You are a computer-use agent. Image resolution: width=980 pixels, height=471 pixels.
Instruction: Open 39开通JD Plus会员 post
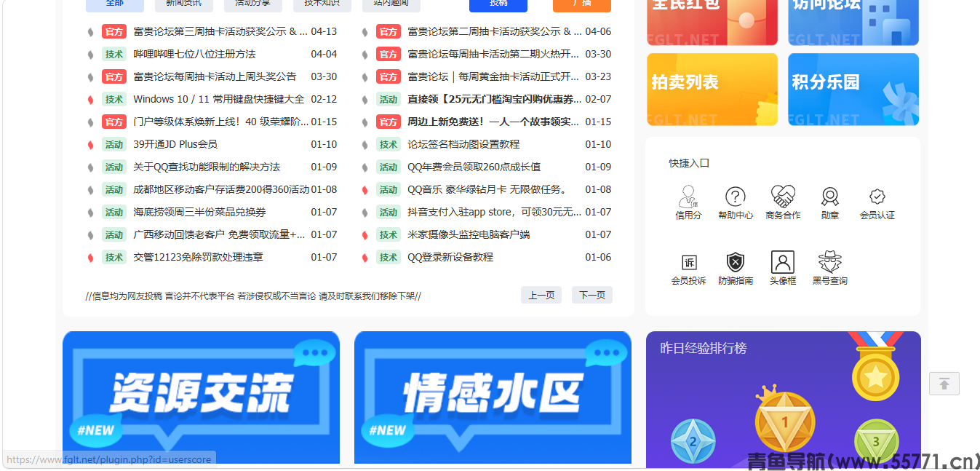pos(175,144)
